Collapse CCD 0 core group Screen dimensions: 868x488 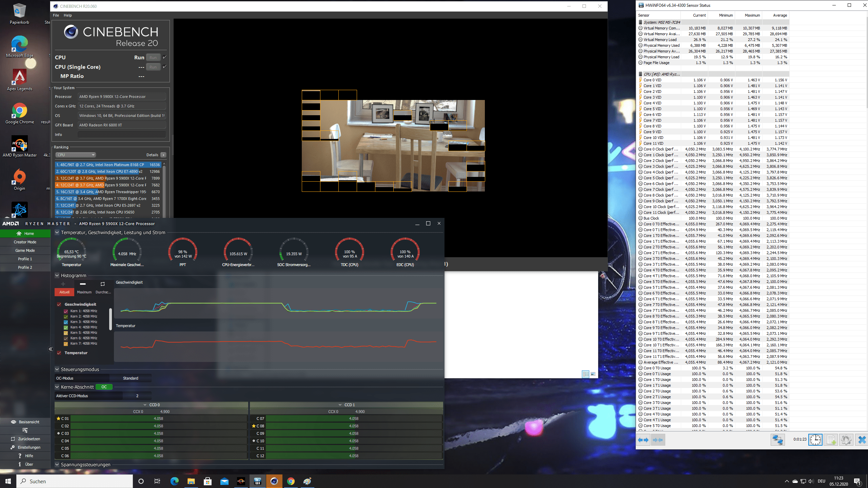click(x=145, y=405)
